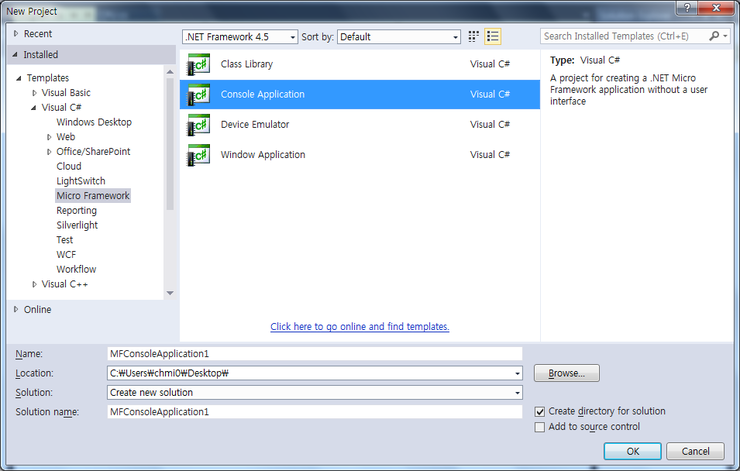Expand the Visual Basic node
This screenshot has height=471, width=740.
click(x=34, y=93)
